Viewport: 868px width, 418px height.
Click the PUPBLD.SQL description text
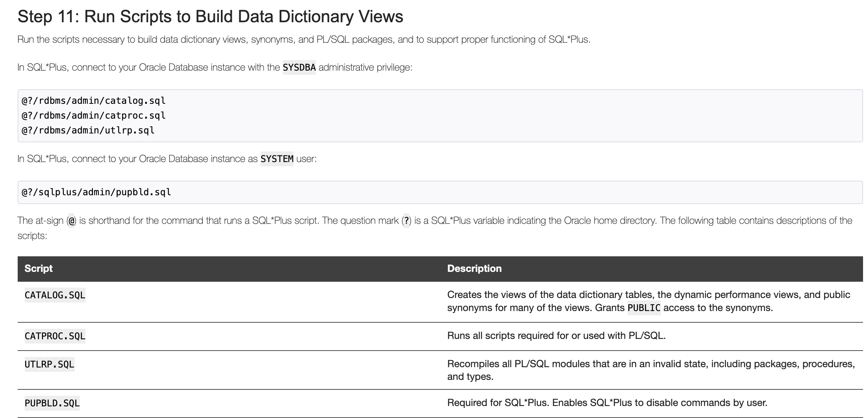click(x=607, y=403)
